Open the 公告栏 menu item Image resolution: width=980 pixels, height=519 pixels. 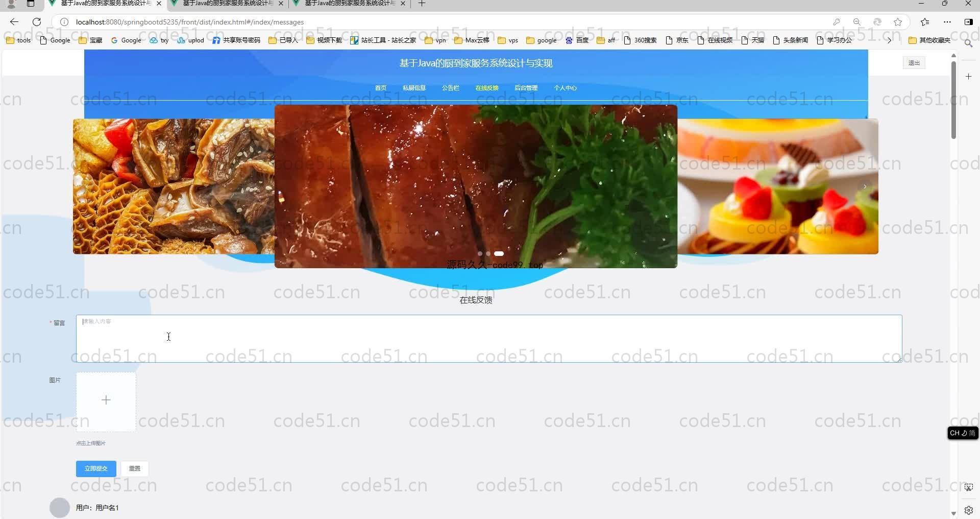coord(451,88)
